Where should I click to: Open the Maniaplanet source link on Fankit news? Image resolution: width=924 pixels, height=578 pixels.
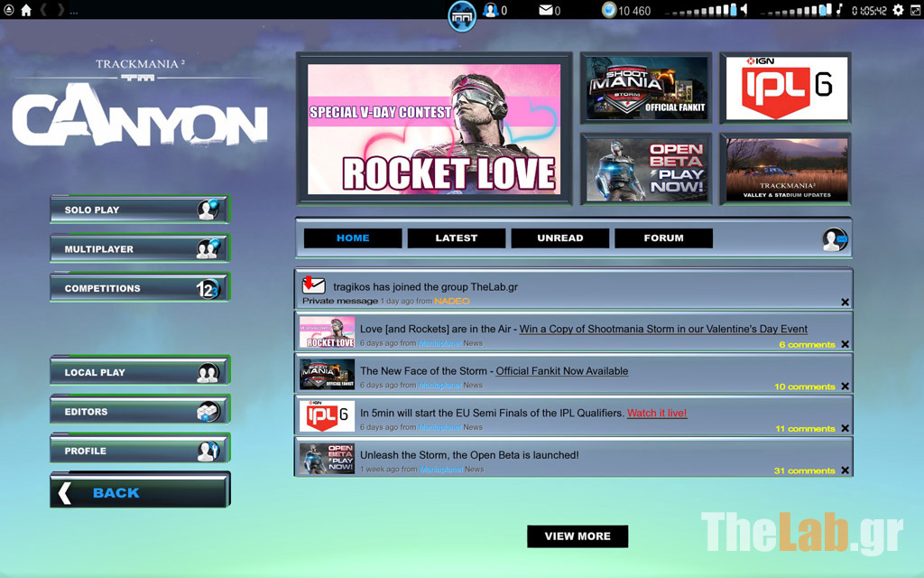pyautogui.click(x=439, y=385)
